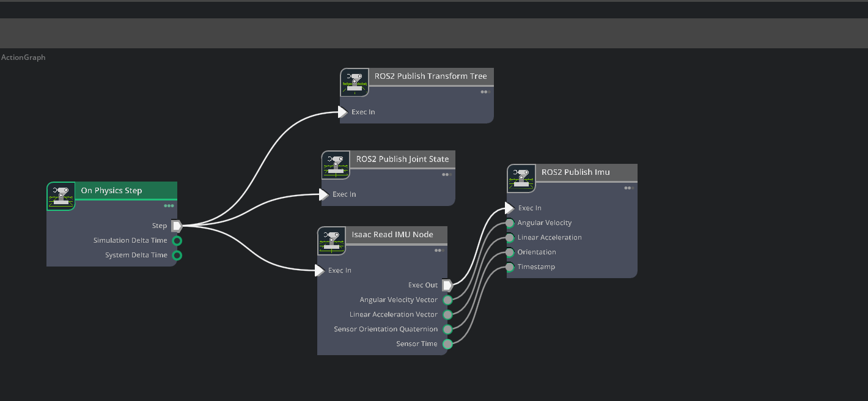Click the Exec Out port of Isaac Read IMU

pyautogui.click(x=447, y=285)
